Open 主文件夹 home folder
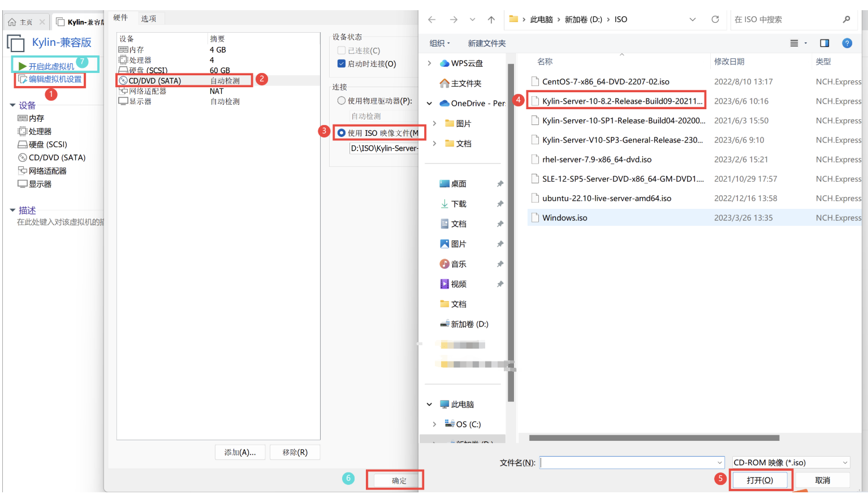 click(461, 83)
